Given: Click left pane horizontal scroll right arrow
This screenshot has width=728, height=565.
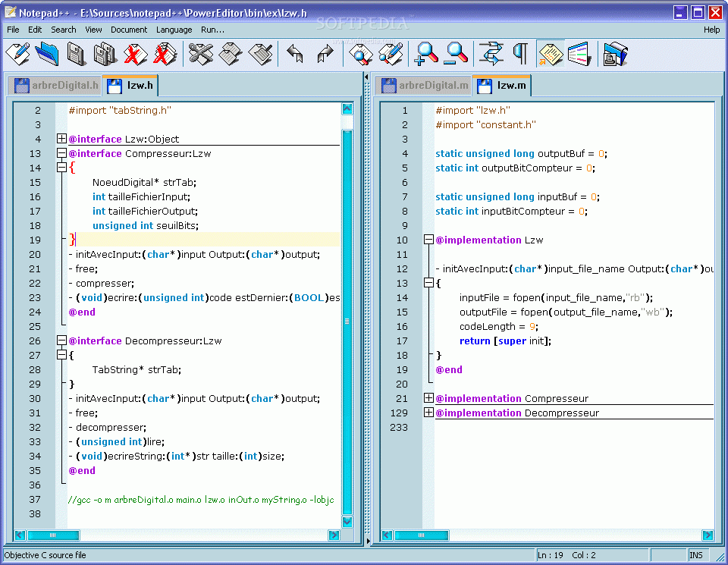Looking at the screenshot, I should click(x=334, y=535).
